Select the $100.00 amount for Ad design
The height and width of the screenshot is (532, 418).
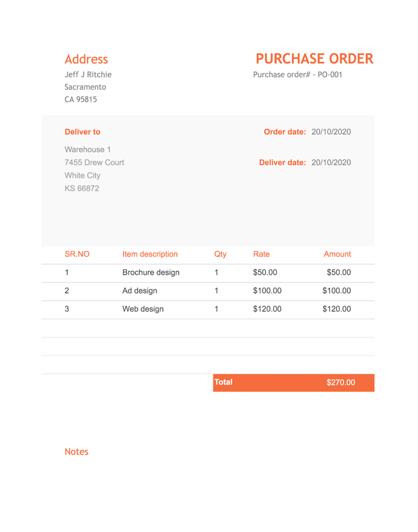coord(336,291)
